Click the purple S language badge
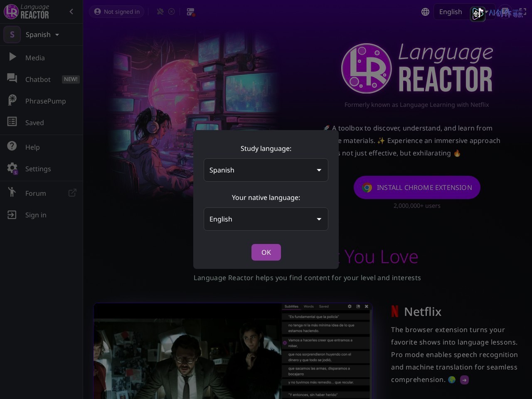This screenshot has height=399, width=532. 12,34
